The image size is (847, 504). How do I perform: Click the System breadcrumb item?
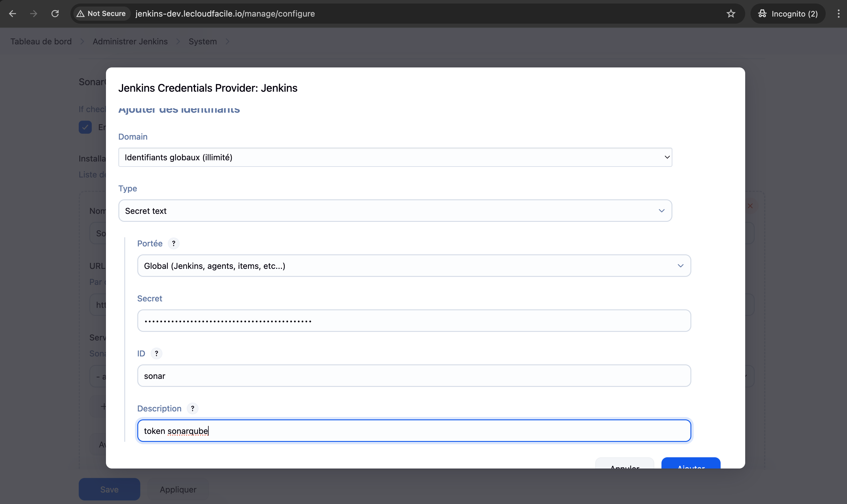pyautogui.click(x=202, y=41)
